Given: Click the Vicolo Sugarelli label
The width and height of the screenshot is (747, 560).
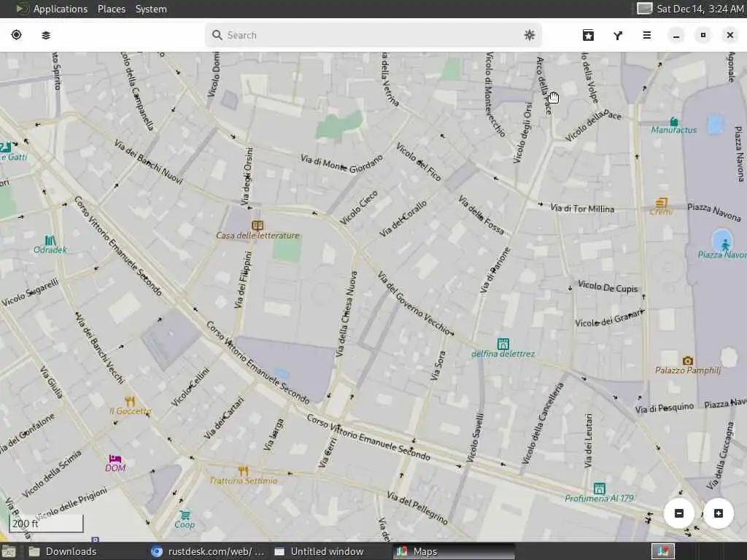Looking at the screenshot, I should pos(30,292).
